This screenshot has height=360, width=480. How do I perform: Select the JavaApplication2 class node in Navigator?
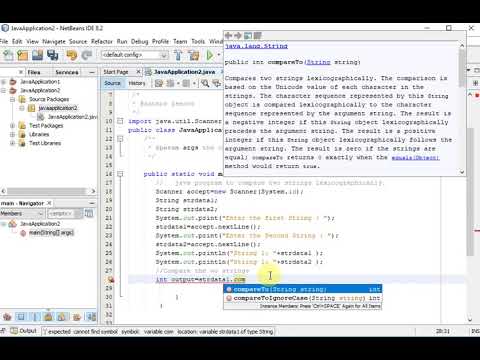coord(40,224)
